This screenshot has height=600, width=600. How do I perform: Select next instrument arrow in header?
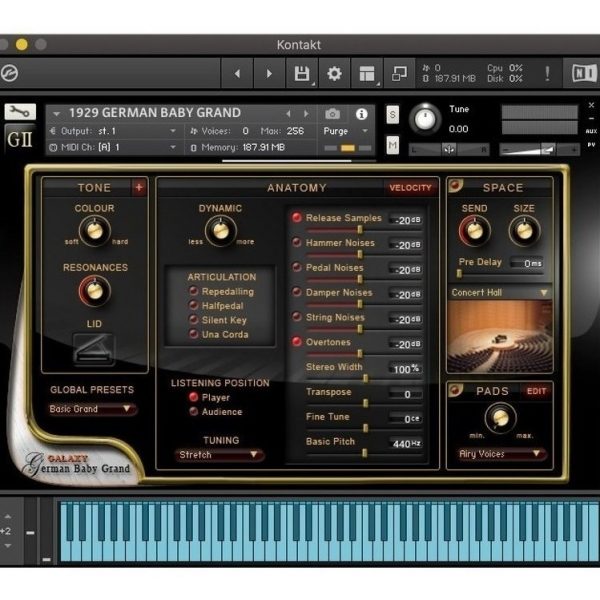pyautogui.click(x=306, y=114)
